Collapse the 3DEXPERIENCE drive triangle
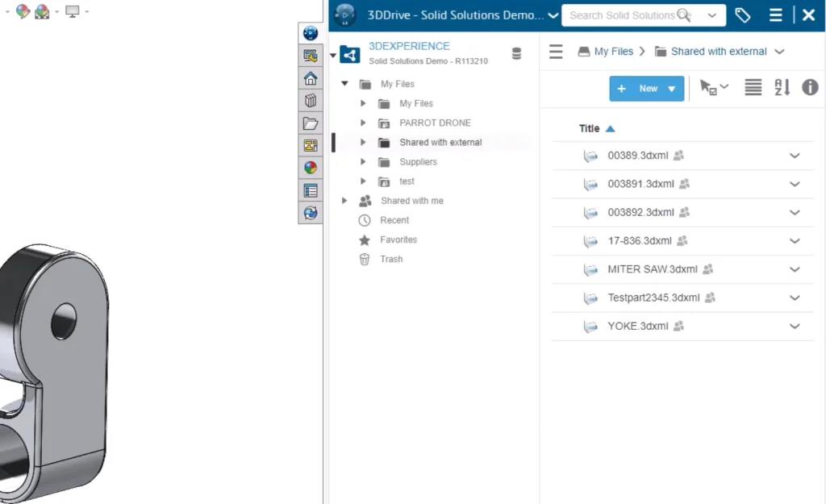Viewport: 826px width, 504px height. (333, 56)
